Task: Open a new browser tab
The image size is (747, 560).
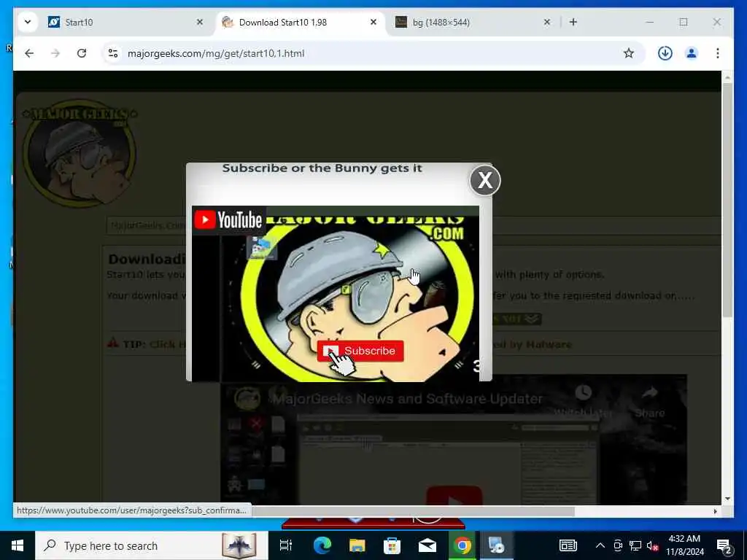Action: 573,22
